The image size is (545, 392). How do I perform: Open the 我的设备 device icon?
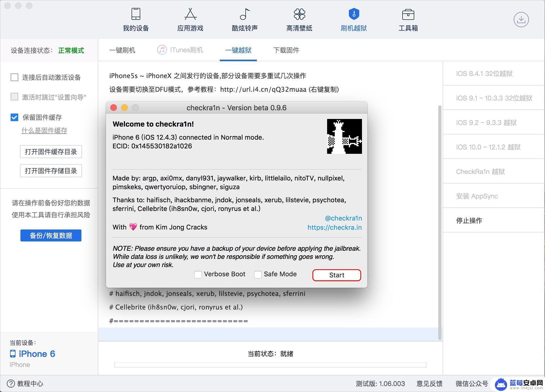point(136,14)
